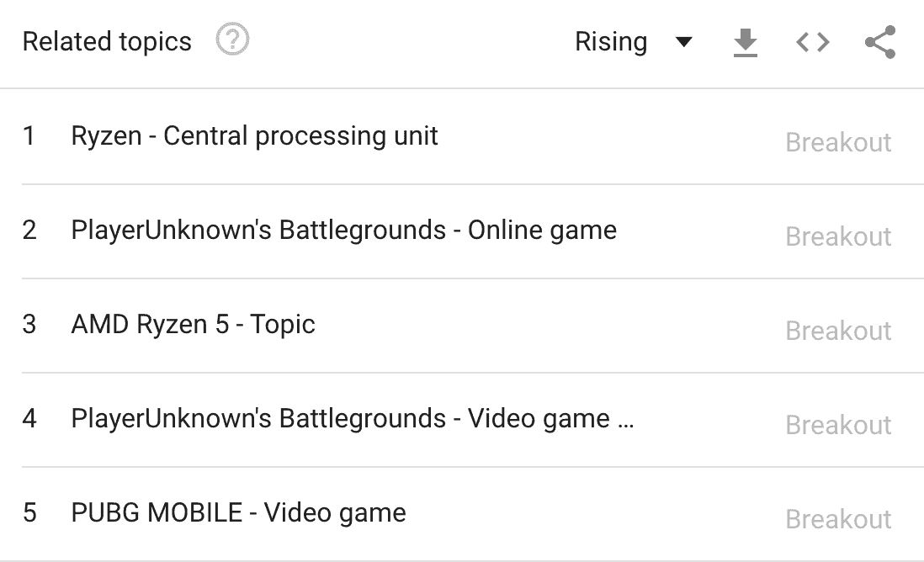The height and width of the screenshot is (562, 924).
Task: Click the dropdown arrow beside Rising
Action: (684, 42)
